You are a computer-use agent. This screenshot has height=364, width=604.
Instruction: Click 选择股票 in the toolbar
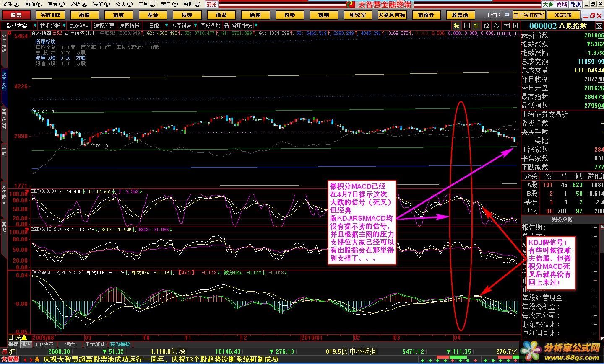click(x=104, y=26)
